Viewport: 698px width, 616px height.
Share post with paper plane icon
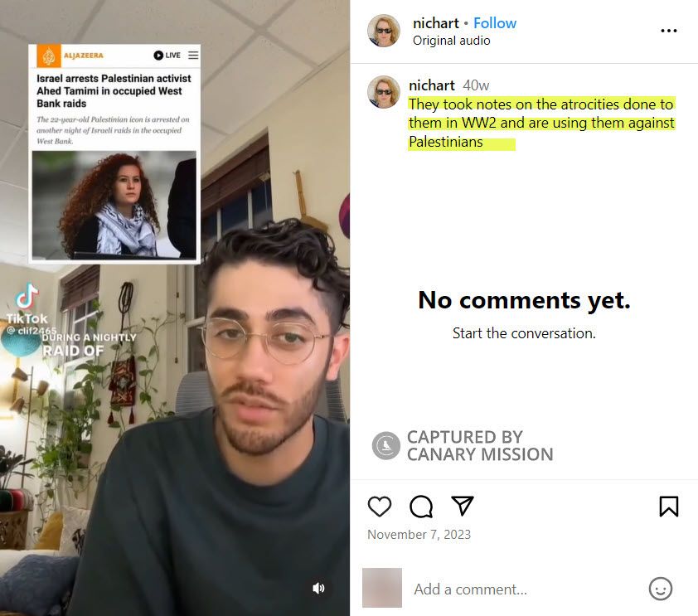462,506
